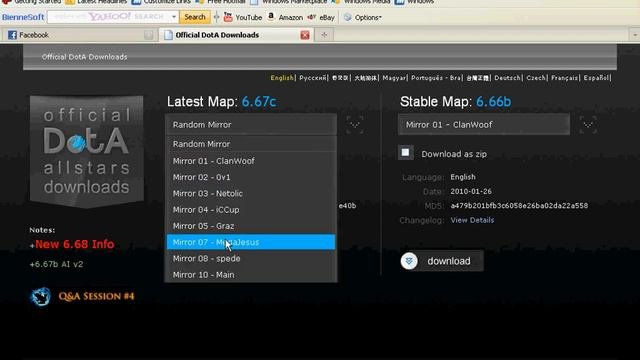Image resolution: width=640 pixels, height=360 pixels.
Task: Open the Changelog View Details link
Action: (472, 220)
